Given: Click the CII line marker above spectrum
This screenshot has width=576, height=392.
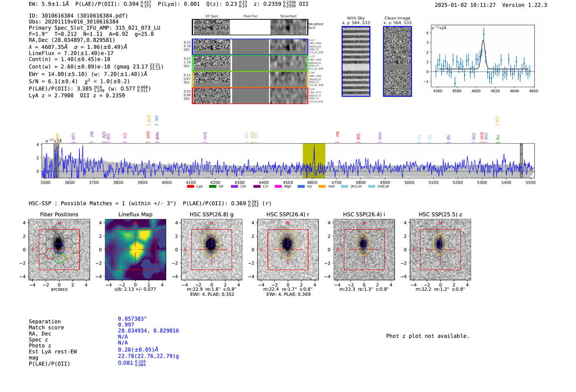Looking at the screenshot, I should click(125, 137).
